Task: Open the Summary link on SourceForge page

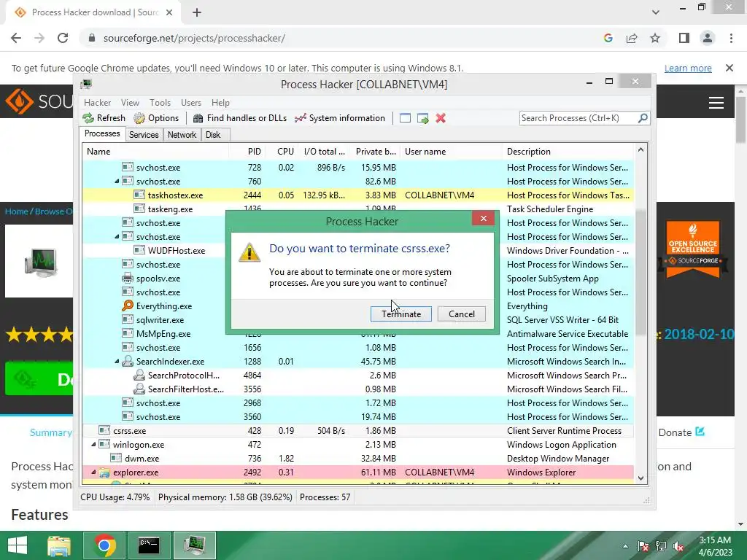Action: coord(50,432)
